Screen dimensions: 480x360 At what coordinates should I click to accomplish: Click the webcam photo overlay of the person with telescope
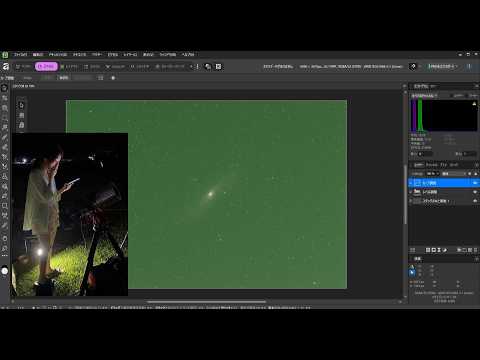click(70, 214)
